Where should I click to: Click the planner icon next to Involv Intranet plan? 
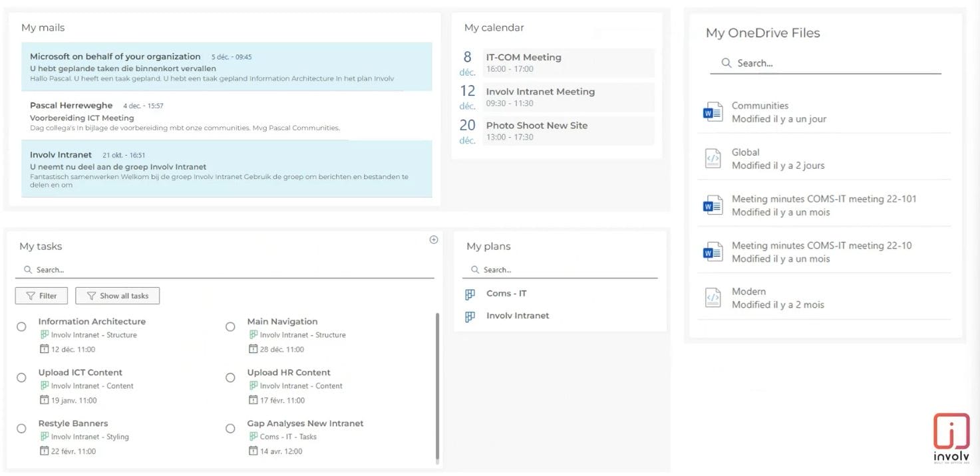(x=470, y=316)
